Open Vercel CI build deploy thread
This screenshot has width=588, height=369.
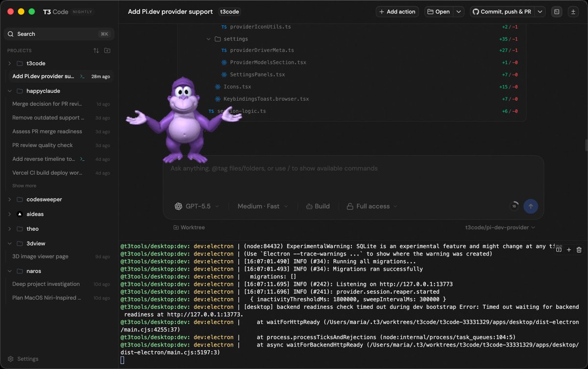[x=61, y=172]
